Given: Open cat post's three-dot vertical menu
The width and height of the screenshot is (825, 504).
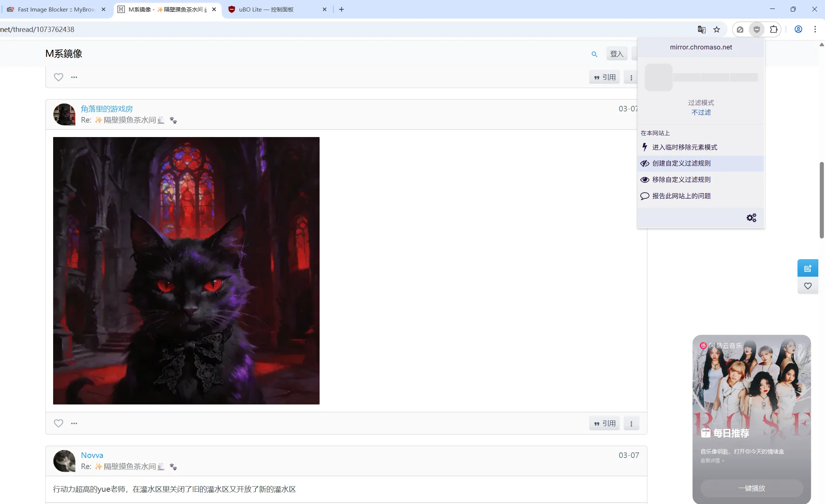Looking at the screenshot, I should (x=631, y=424).
